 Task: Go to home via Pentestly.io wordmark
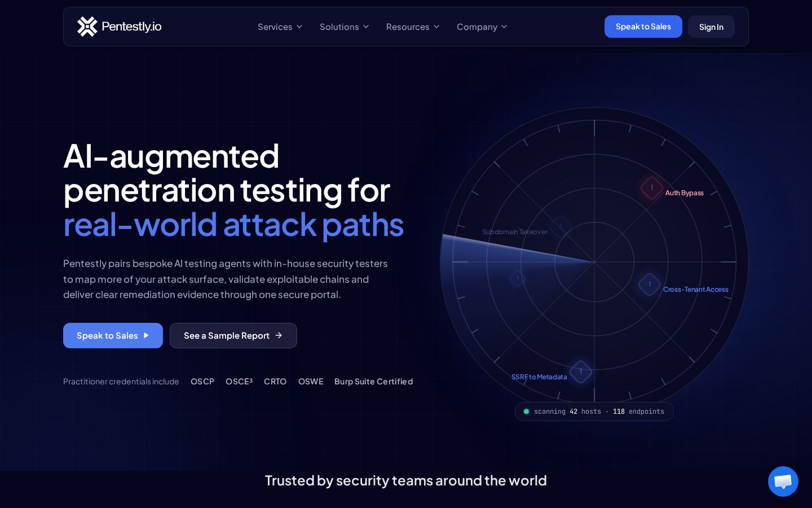pyautogui.click(x=131, y=27)
